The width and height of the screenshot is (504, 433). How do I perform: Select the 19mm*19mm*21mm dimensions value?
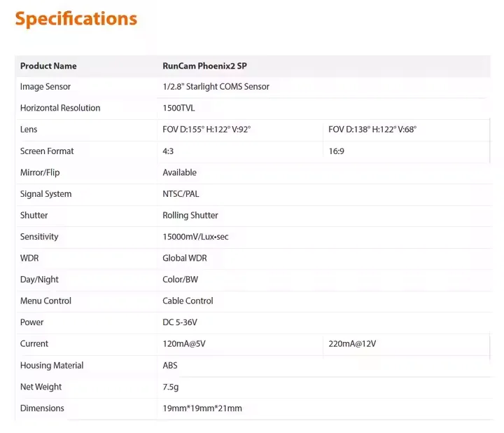pos(202,408)
